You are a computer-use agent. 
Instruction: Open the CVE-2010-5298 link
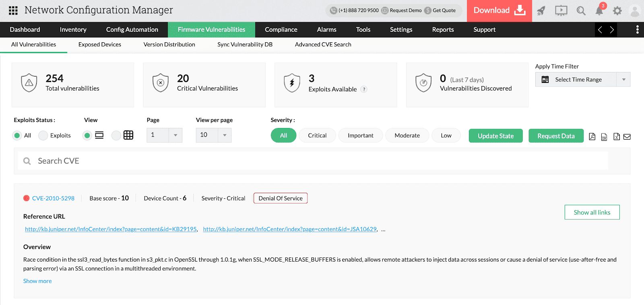pyautogui.click(x=53, y=198)
